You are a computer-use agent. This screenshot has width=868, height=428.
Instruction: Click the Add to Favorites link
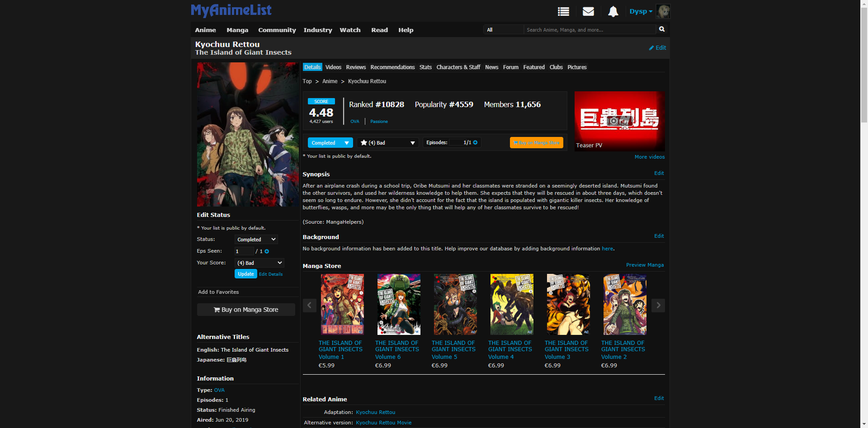[x=218, y=292]
